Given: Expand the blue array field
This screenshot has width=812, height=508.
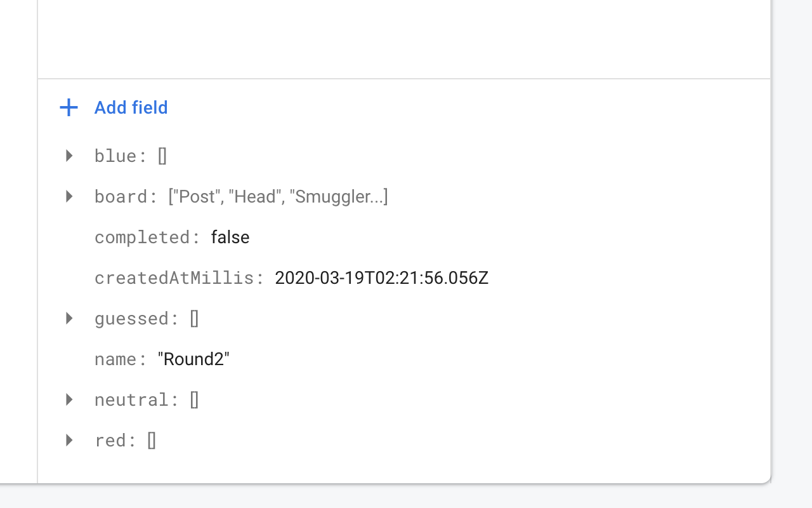Looking at the screenshot, I should coord(69,156).
